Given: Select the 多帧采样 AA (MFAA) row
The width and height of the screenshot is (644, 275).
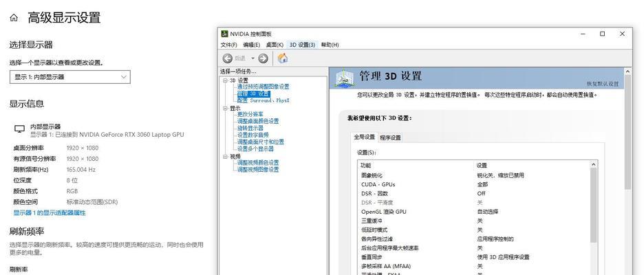Looking at the screenshot, I should point(474,266).
